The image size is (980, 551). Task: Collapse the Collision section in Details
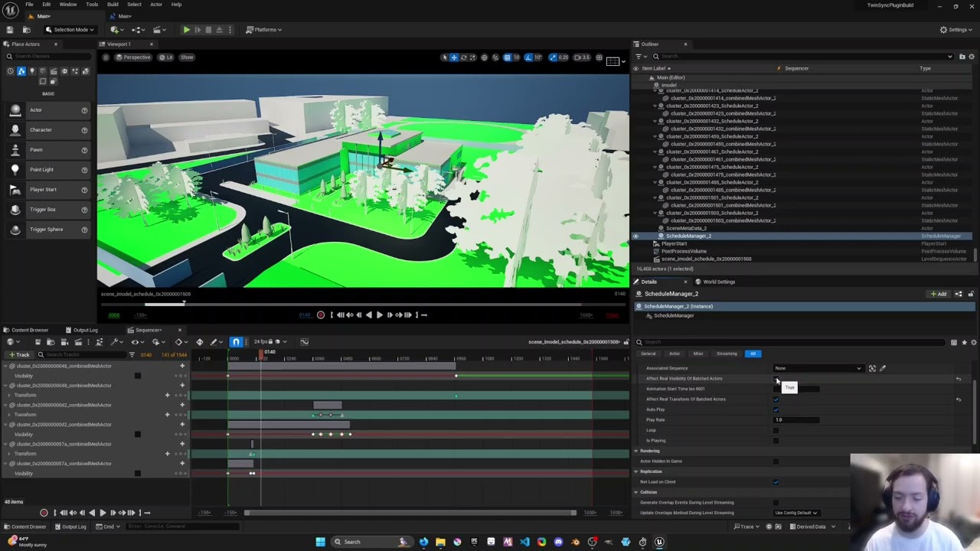(635, 493)
